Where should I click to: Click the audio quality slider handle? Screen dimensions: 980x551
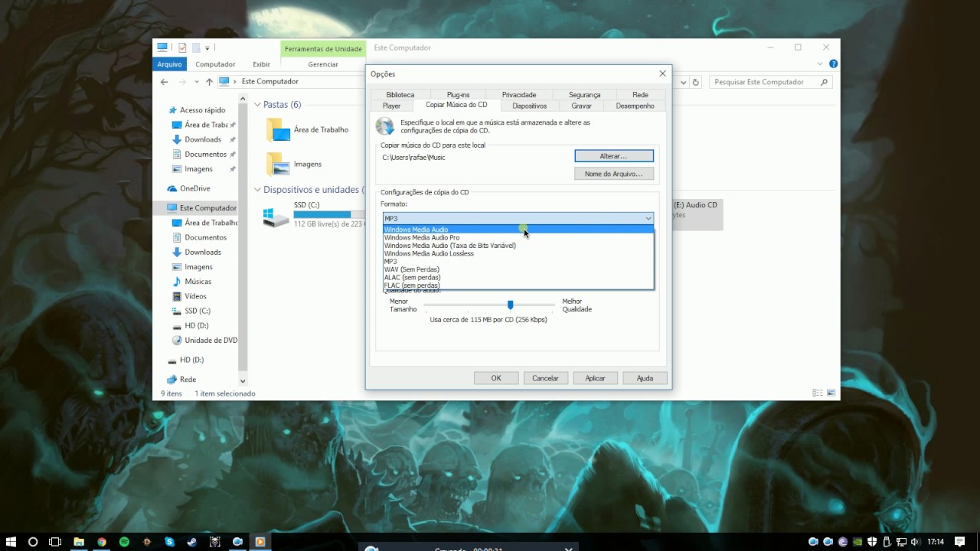point(510,305)
